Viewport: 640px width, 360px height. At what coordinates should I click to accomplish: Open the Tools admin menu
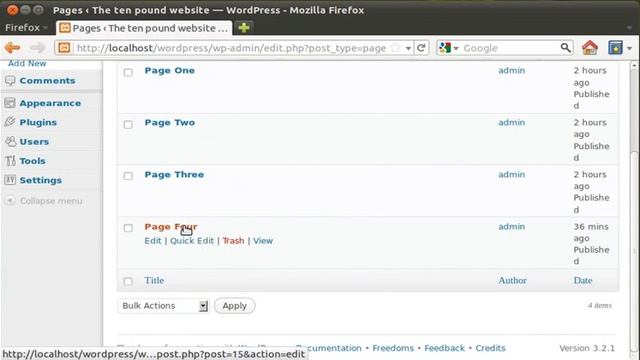tap(32, 160)
